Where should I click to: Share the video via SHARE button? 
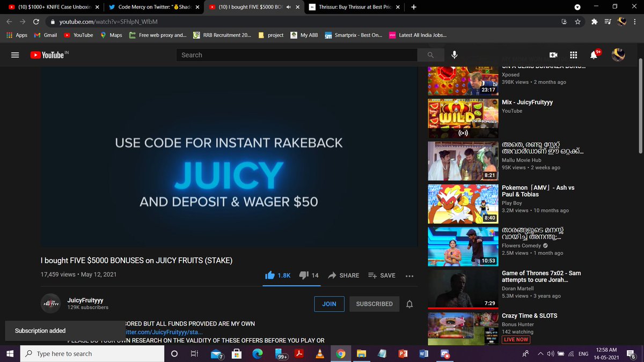343,275
